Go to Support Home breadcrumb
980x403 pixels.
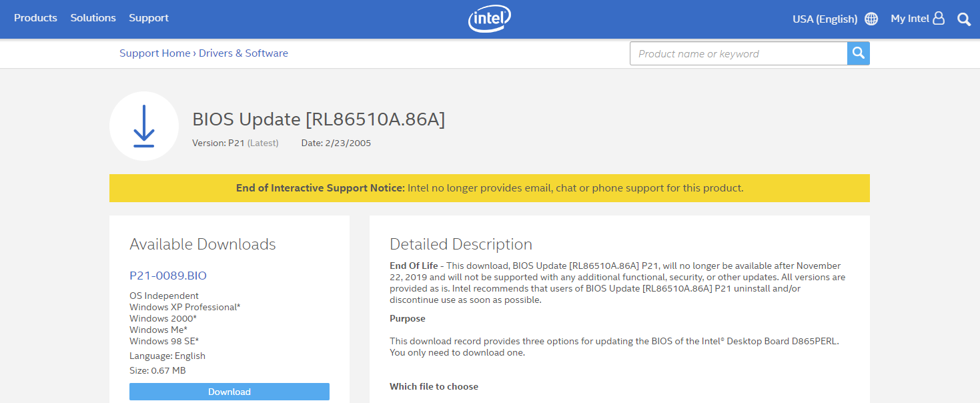click(155, 53)
